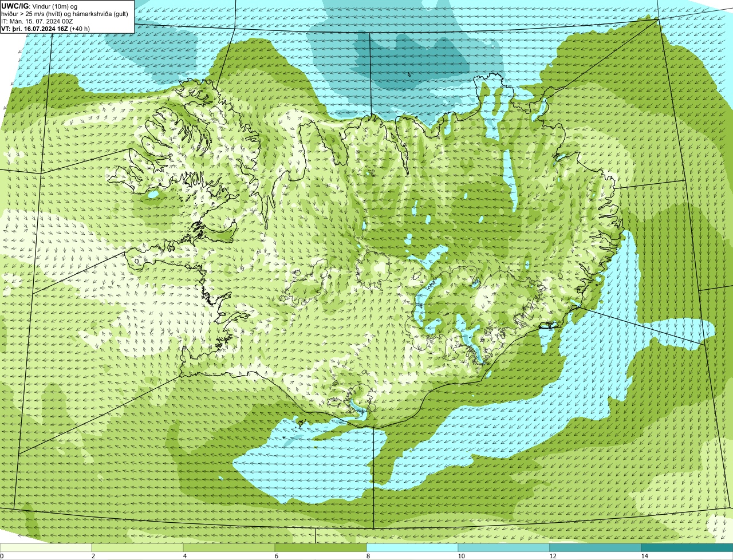Viewport: 733px width, 560px height.
Task: Select the 6–8 m/s dark green colorbar segment
Action: coord(321,547)
